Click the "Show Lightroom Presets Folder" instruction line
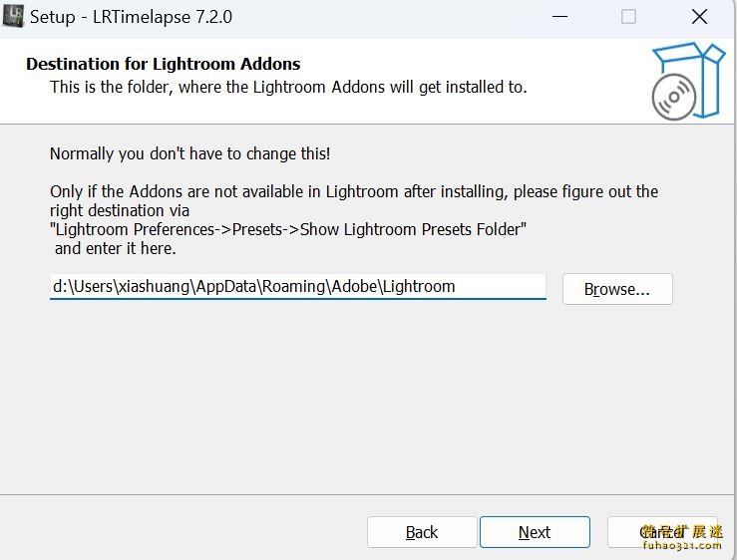Screen dimensions: 737x560 pyautogui.click(x=287, y=229)
